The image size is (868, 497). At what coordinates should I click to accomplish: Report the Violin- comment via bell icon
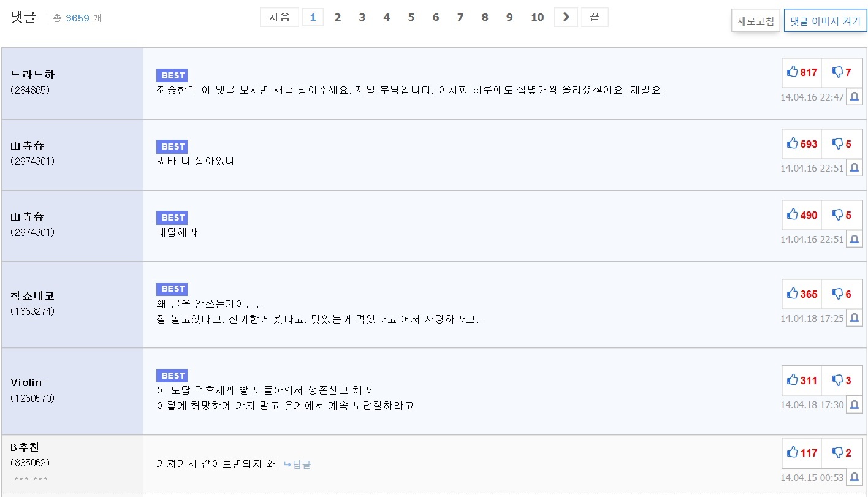854,404
